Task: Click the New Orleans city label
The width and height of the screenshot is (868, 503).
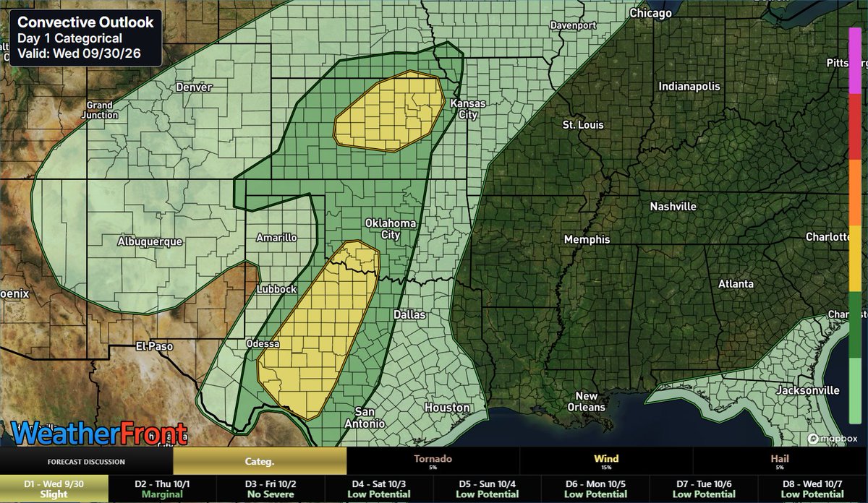Action: (x=586, y=402)
